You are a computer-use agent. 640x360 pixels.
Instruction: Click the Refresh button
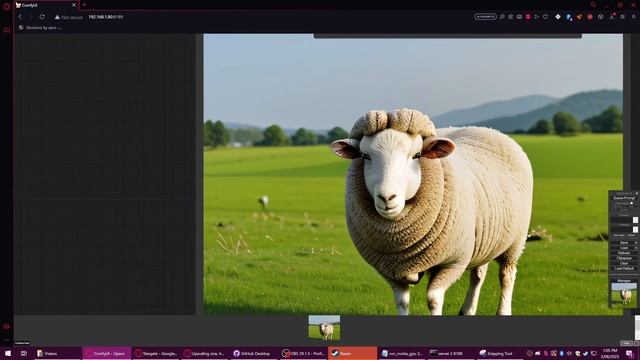[x=624, y=253]
